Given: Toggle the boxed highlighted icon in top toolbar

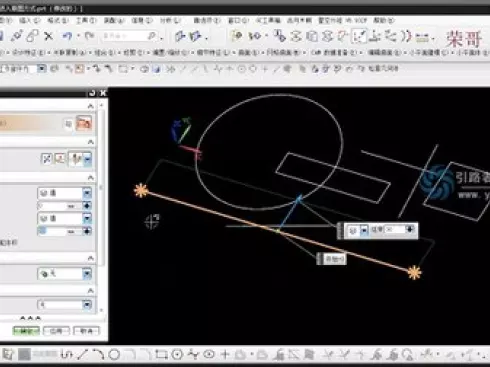Looking at the screenshot, I should (359, 36).
